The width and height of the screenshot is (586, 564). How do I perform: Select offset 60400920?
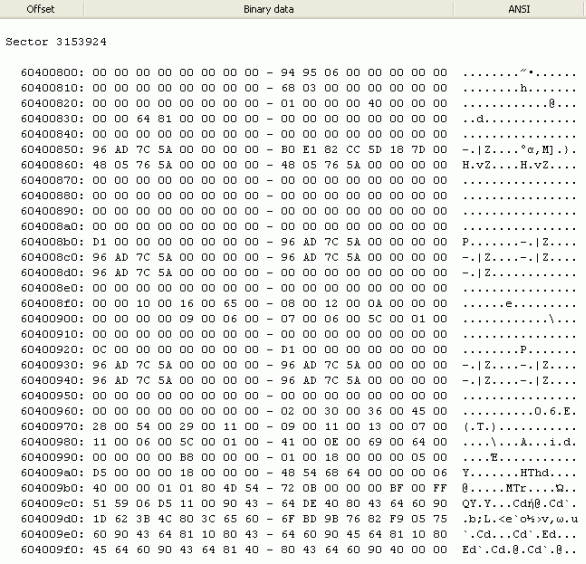(52, 349)
